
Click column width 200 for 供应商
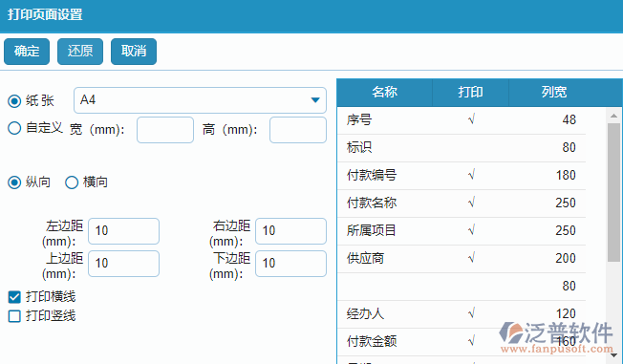[x=566, y=258]
